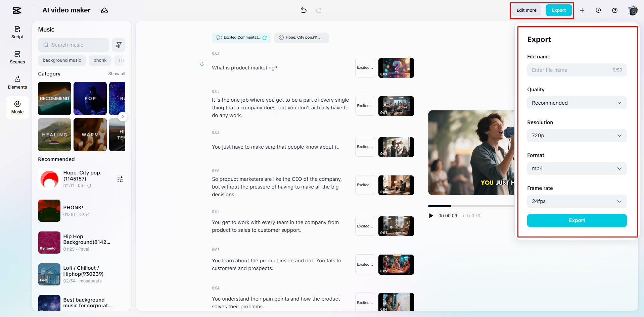Select the Hope. City pop. track cover
Image resolution: width=644 pixels, height=317 pixels.
49,179
